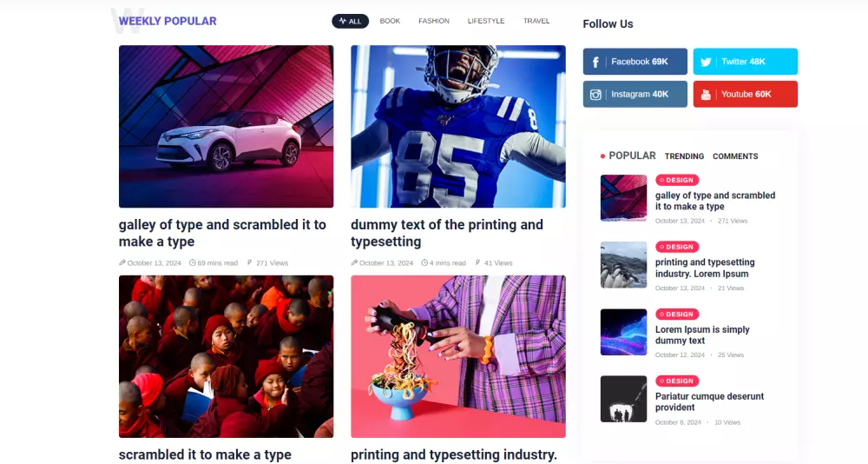The image size is (868, 464).
Task: Open the Youtube 60K follow button
Action: 745,94
